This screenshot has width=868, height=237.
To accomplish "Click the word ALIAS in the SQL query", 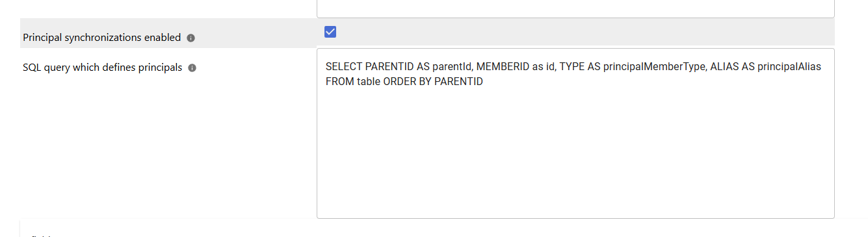I will (x=724, y=66).
